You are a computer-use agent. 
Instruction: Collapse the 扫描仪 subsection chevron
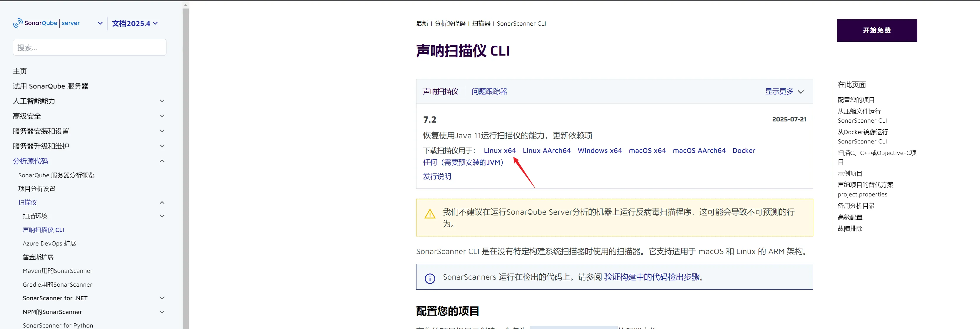(162, 203)
